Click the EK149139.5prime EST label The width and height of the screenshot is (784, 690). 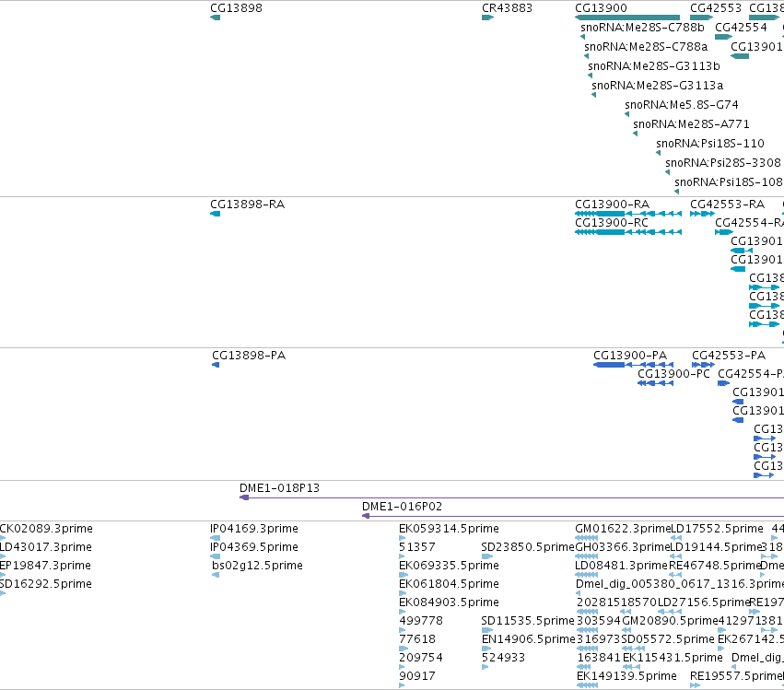click(626, 676)
